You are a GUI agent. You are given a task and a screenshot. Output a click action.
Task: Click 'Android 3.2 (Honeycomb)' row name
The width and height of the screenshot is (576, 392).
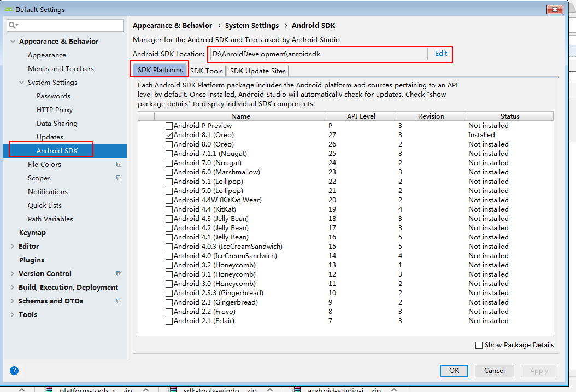point(215,265)
